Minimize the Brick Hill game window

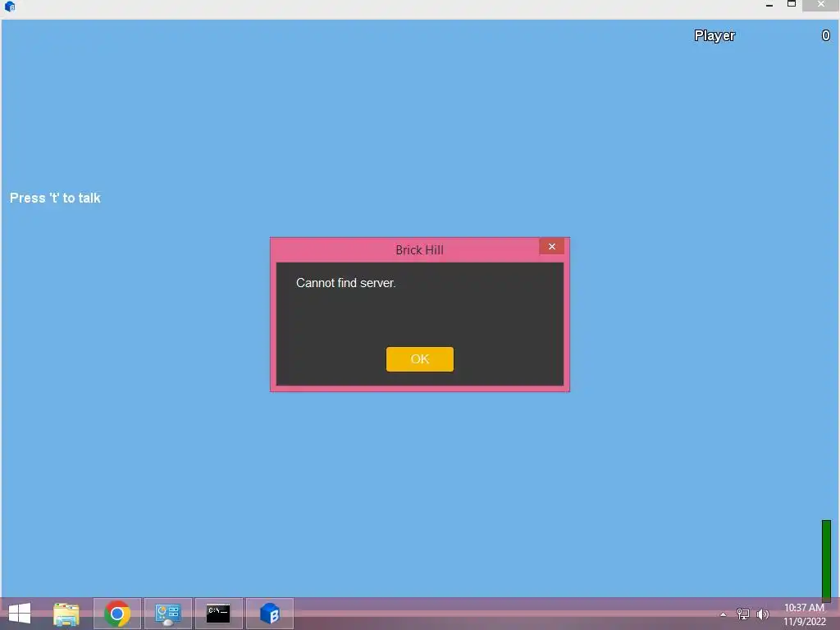coord(769,5)
